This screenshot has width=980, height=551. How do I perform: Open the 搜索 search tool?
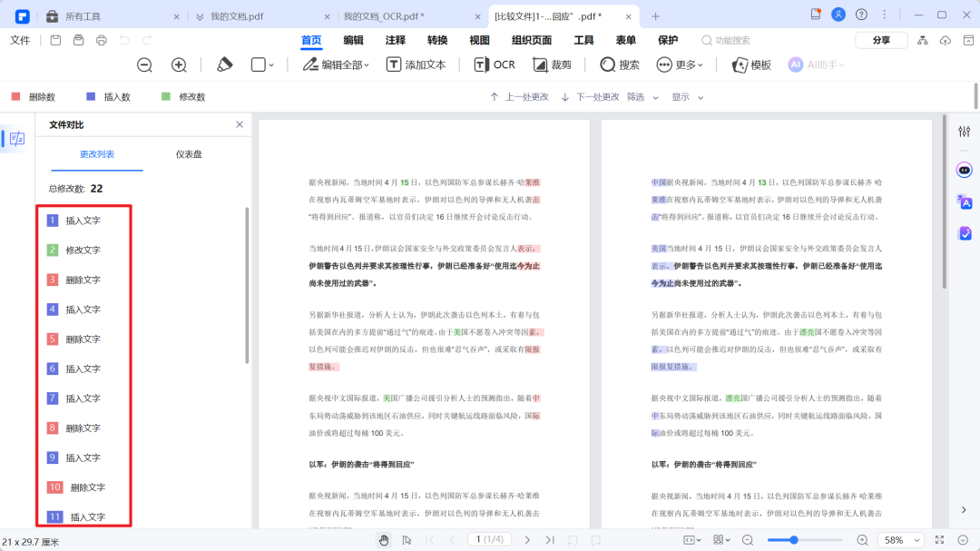tap(620, 64)
